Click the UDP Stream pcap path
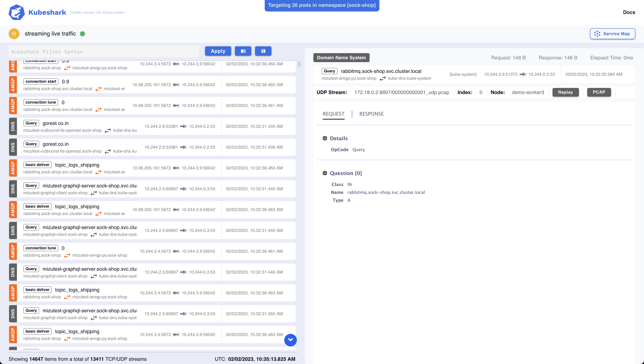This screenshot has width=644, height=364. (x=402, y=92)
